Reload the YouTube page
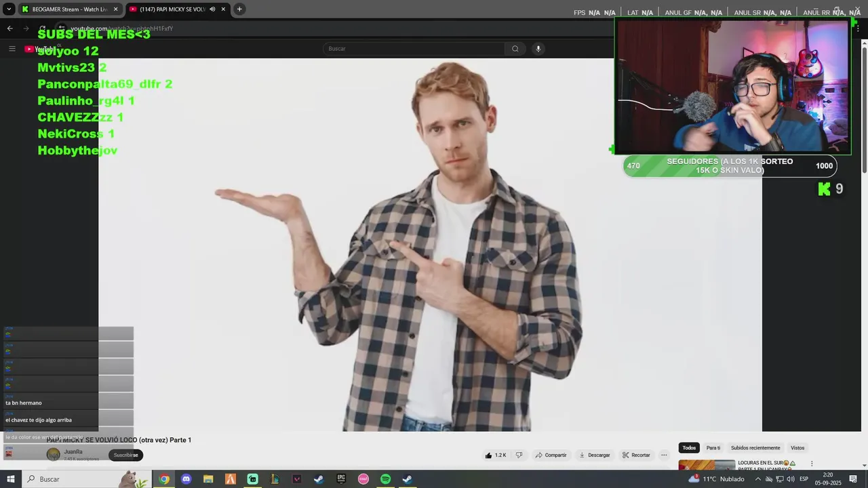This screenshot has height=488, width=868. pos(42,28)
